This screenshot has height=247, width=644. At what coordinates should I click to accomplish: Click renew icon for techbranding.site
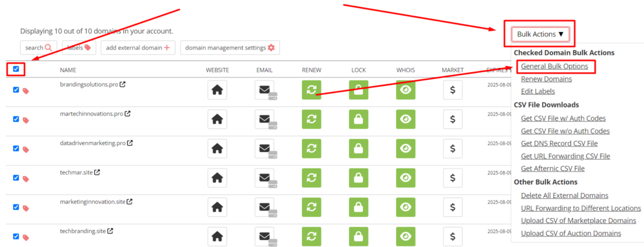pyautogui.click(x=311, y=236)
